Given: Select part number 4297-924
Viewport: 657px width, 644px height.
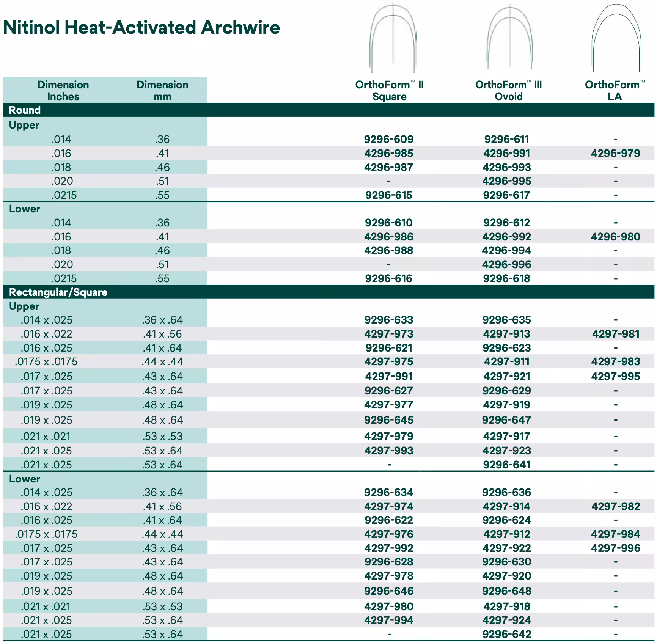Looking at the screenshot, I should (507, 620).
